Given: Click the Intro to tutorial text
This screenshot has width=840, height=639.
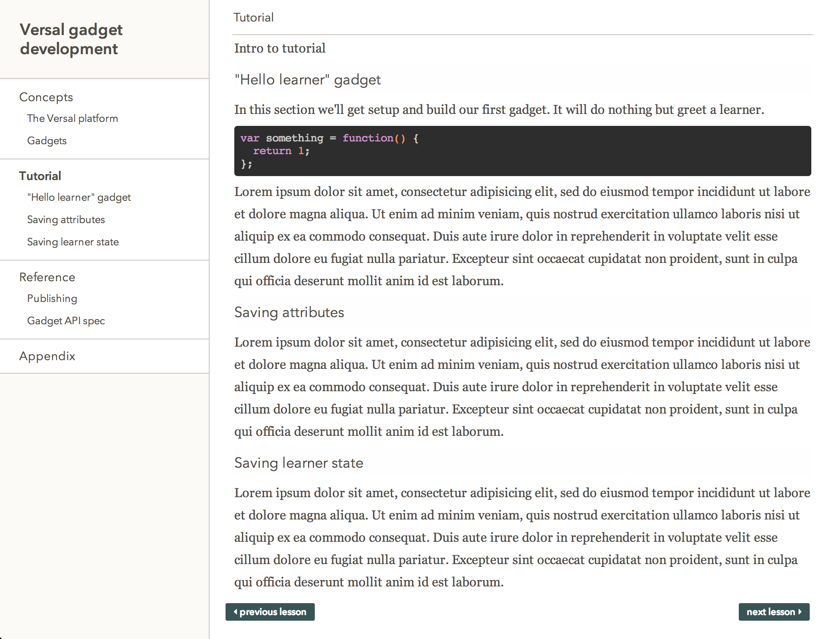Looking at the screenshot, I should coord(280,48).
